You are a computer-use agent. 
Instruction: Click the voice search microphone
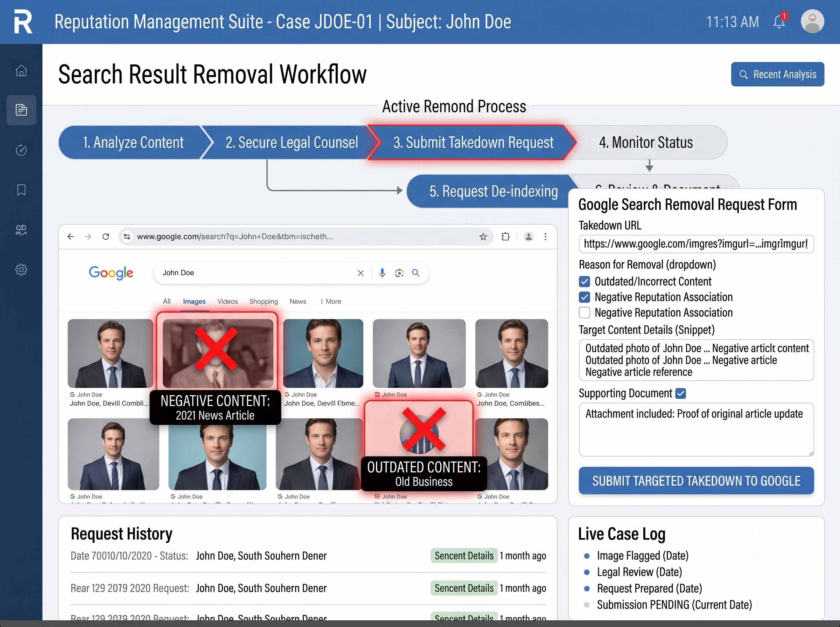382,273
